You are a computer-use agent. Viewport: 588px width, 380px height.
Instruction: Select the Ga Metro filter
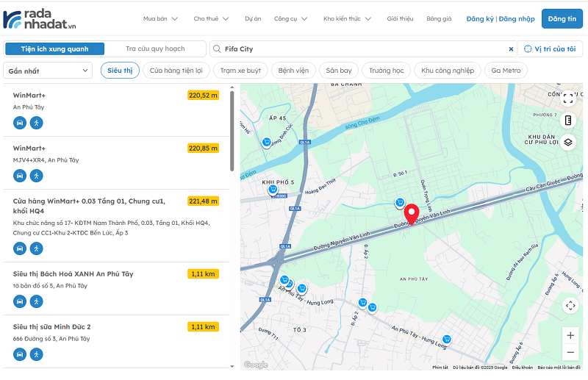coord(506,71)
